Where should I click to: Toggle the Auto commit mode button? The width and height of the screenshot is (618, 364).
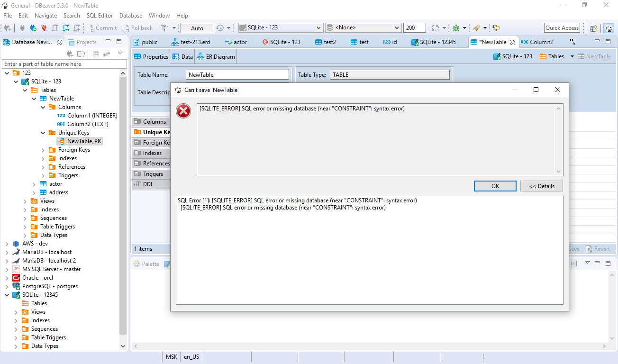pos(197,28)
